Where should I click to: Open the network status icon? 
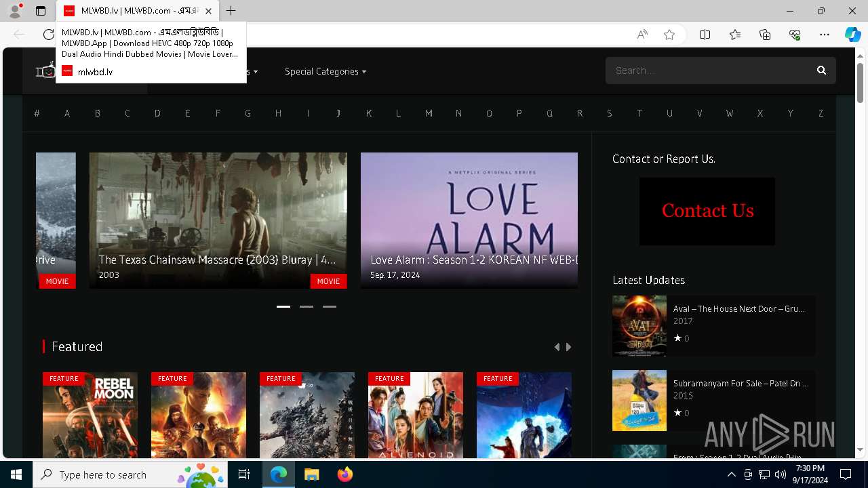click(x=764, y=474)
